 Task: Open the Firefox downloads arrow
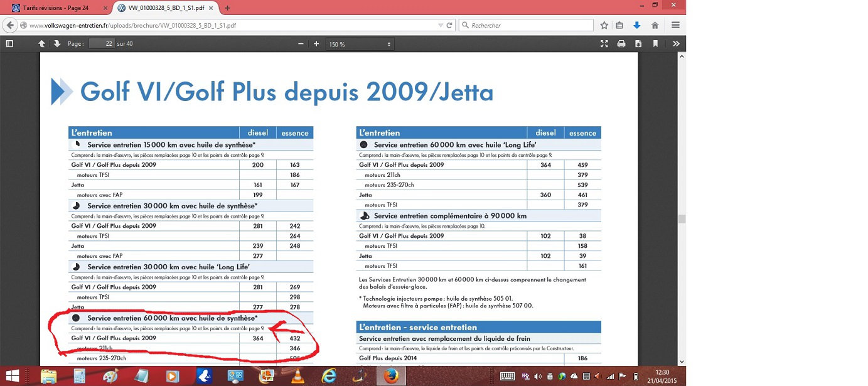pyautogui.click(x=637, y=26)
